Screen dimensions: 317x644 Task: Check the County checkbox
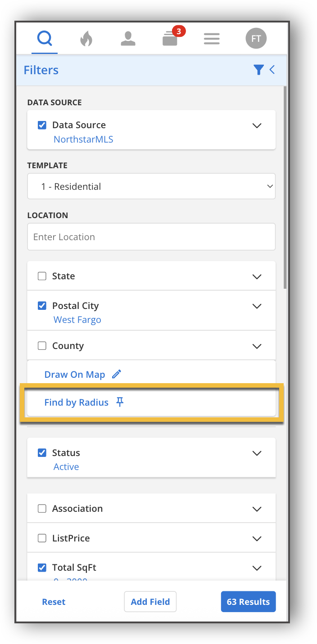[x=42, y=345]
